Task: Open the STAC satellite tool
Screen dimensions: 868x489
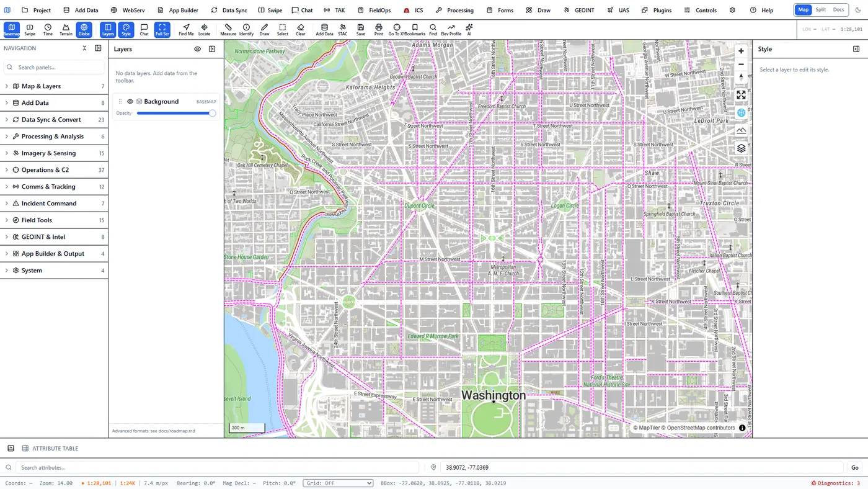Action: 342,29
